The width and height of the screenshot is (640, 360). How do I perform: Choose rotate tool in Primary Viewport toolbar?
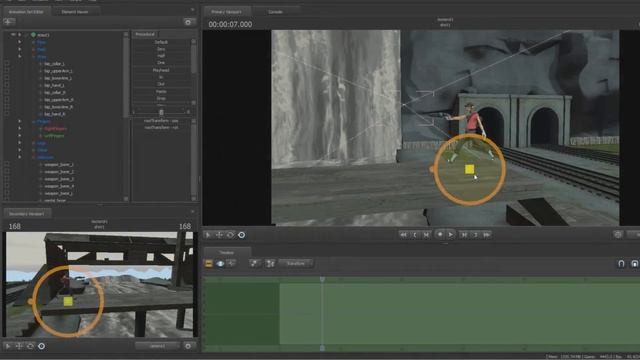(x=230, y=235)
